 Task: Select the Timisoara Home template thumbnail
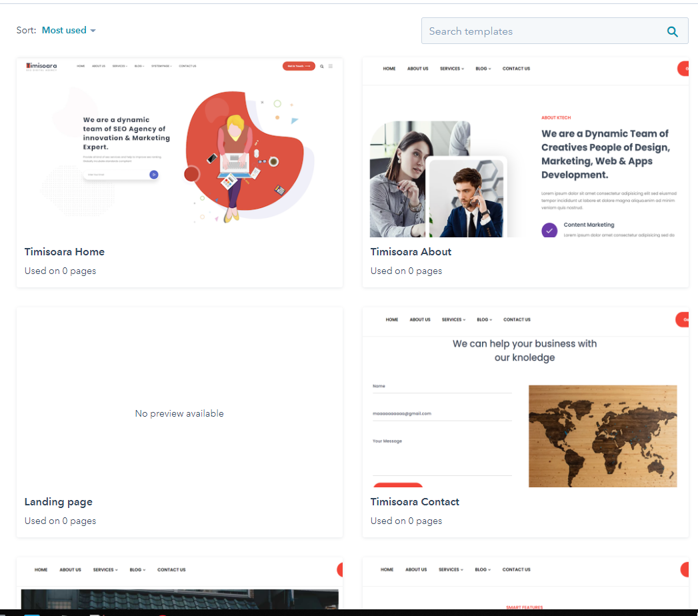click(179, 147)
